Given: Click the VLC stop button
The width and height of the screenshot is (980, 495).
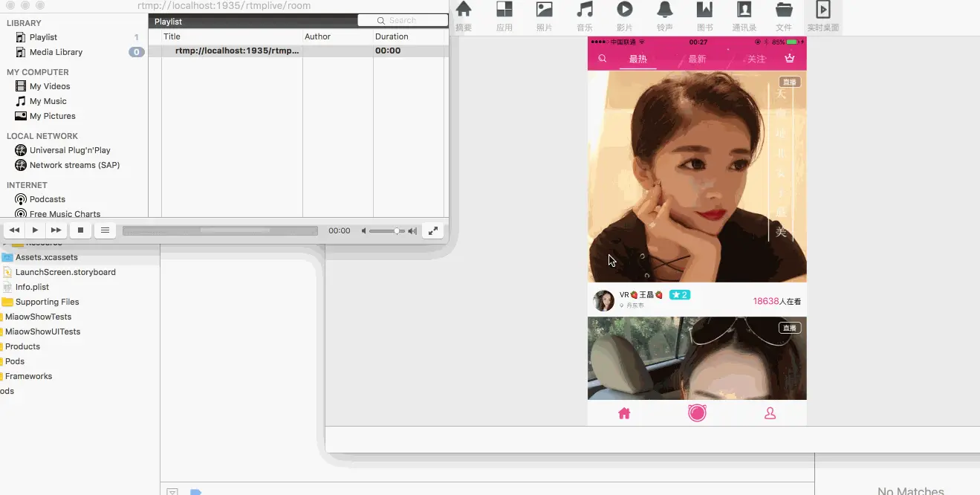Looking at the screenshot, I should click(x=81, y=230).
